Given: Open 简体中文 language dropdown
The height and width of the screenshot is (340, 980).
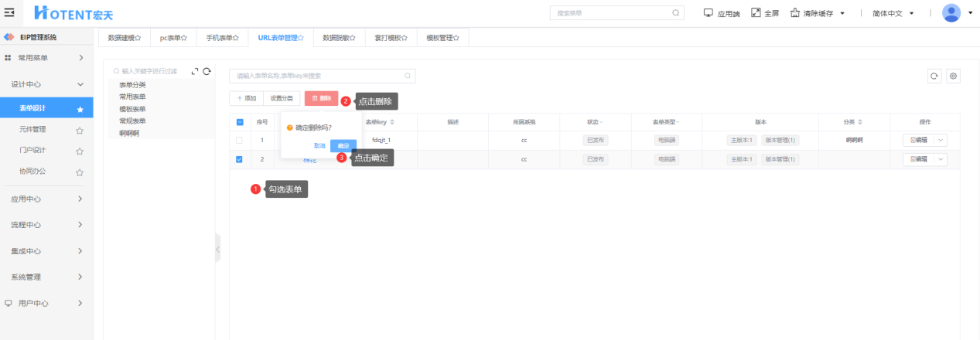Looking at the screenshot, I should click(893, 13).
